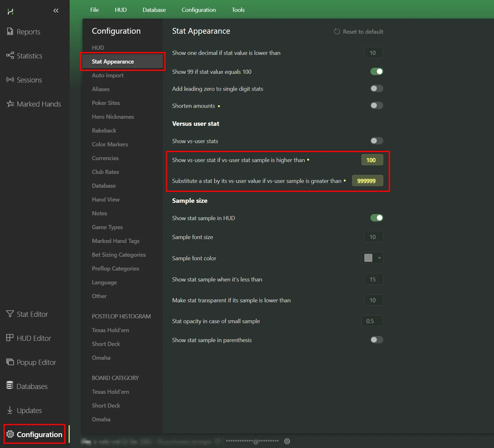494x448 pixels.
Task: Click Reset to default button
Action: (x=359, y=32)
